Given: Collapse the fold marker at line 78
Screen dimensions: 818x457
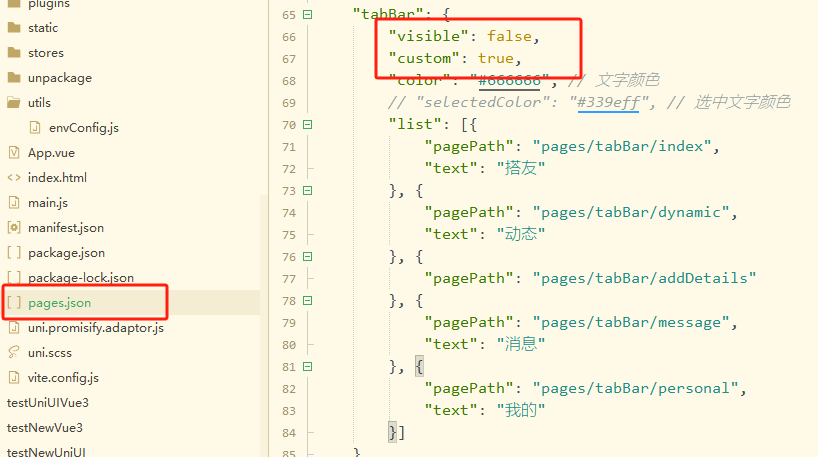Looking at the screenshot, I should pos(308,300).
